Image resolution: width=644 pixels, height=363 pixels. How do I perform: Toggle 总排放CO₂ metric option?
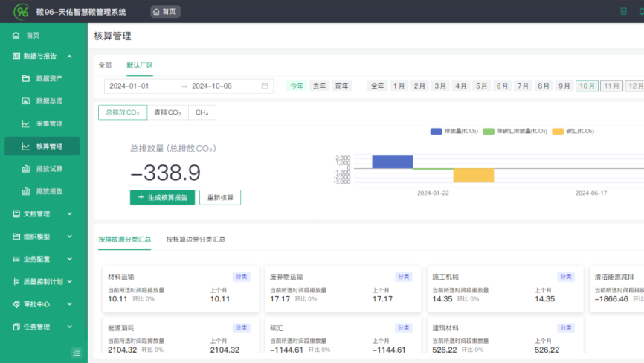pyautogui.click(x=122, y=112)
